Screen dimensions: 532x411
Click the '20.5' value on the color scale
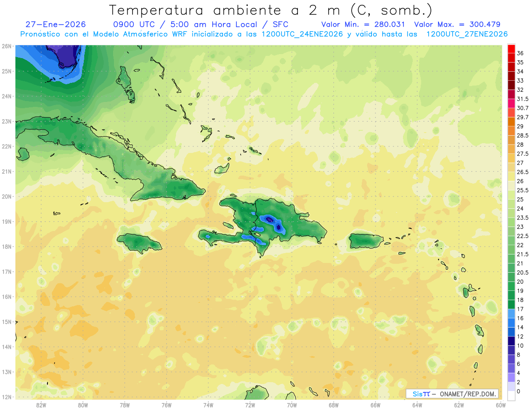click(x=523, y=272)
